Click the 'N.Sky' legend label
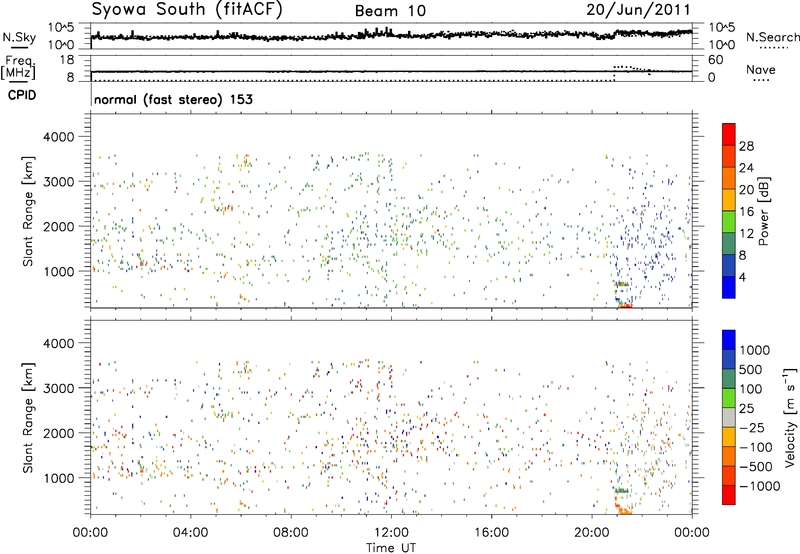The image size is (800, 554). pos(19,37)
